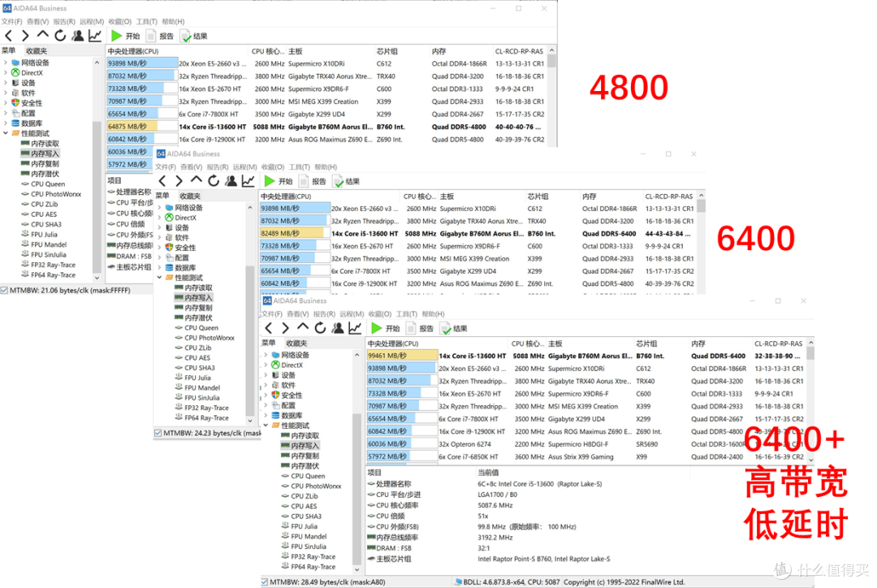
Task: Toggle the MTMBW 21.06 bytes/clk checkbox
Action: [5, 291]
